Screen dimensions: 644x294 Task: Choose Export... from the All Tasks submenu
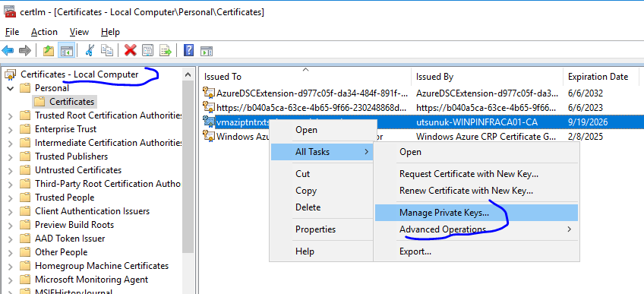[476, 251]
